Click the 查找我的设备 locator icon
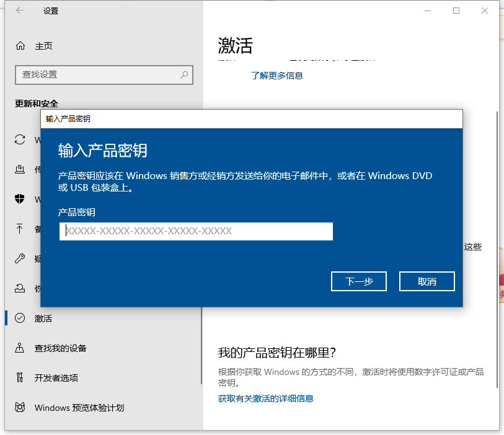This screenshot has width=504, height=435. pos(19,348)
